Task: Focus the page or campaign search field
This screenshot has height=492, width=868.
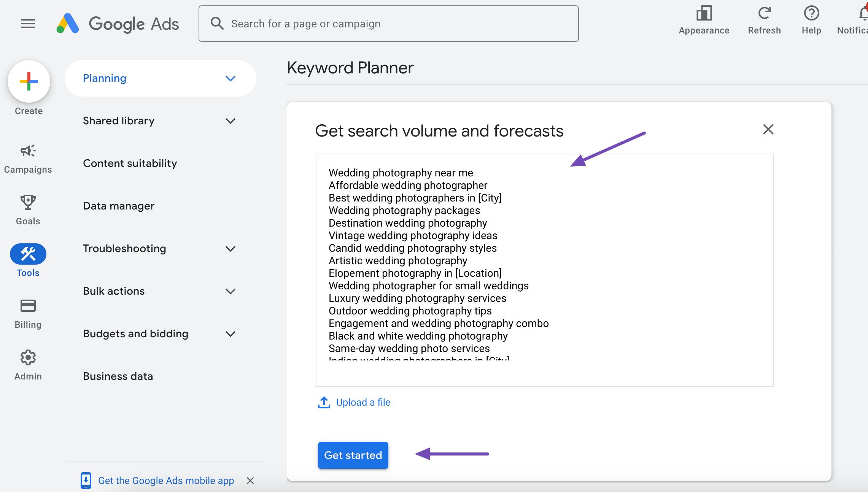Action: (x=388, y=24)
